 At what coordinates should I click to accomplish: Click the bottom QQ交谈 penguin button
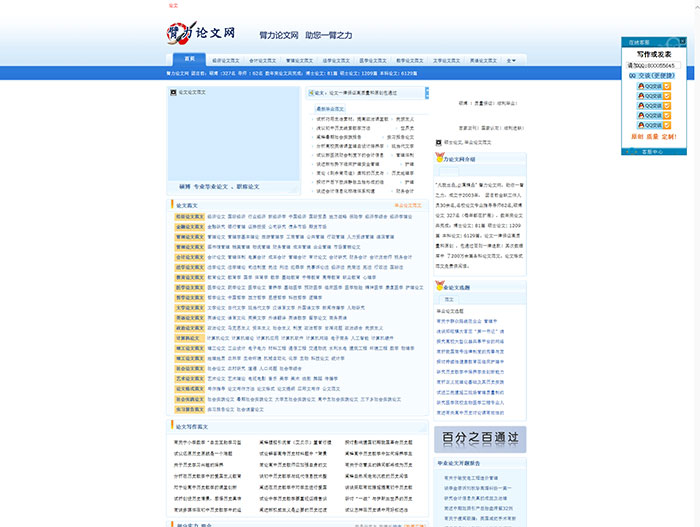pos(654,125)
